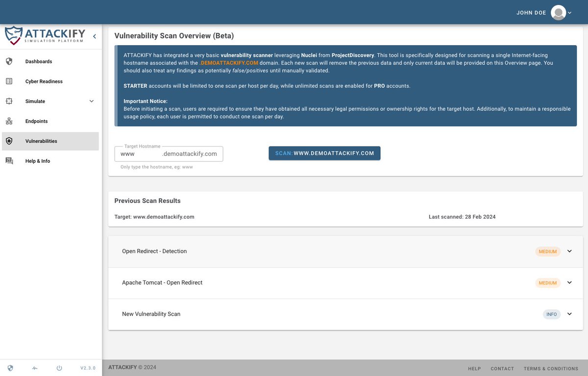Click the Previous Scan Results heading
Viewport: 588px width, 376px height.
(x=147, y=201)
